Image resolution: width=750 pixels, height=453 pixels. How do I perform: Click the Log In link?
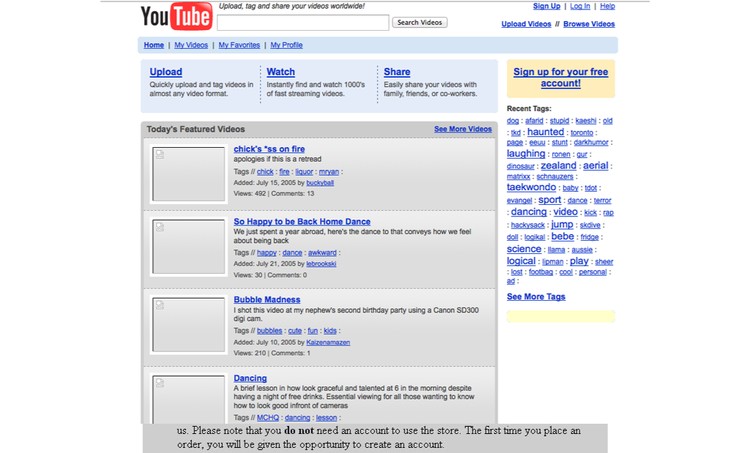pyautogui.click(x=580, y=6)
